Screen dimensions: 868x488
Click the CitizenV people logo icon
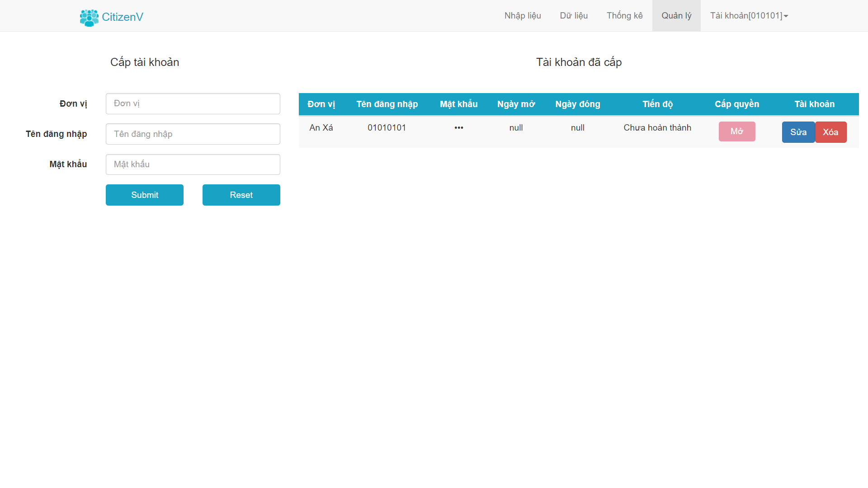click(89, 17)
